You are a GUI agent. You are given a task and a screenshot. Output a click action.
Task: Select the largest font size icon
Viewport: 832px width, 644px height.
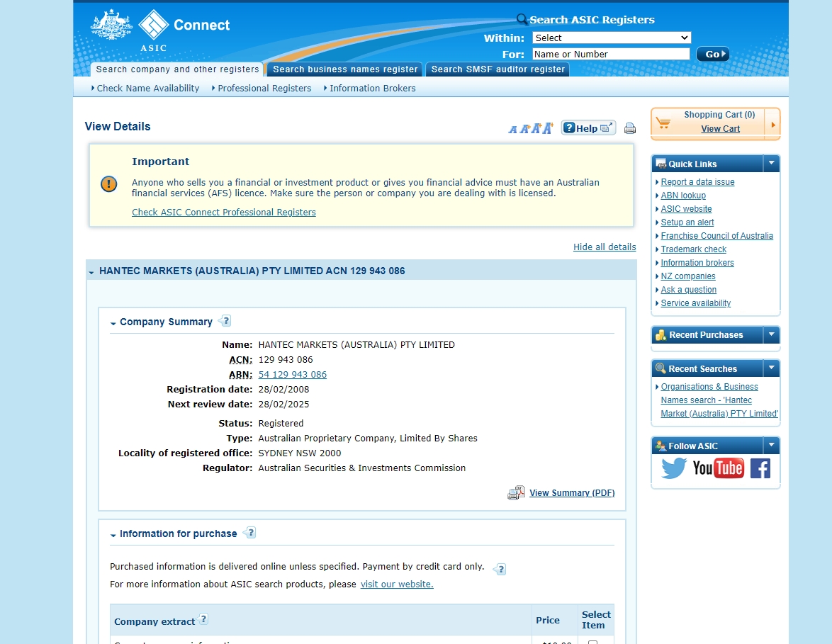coord(548,128)
